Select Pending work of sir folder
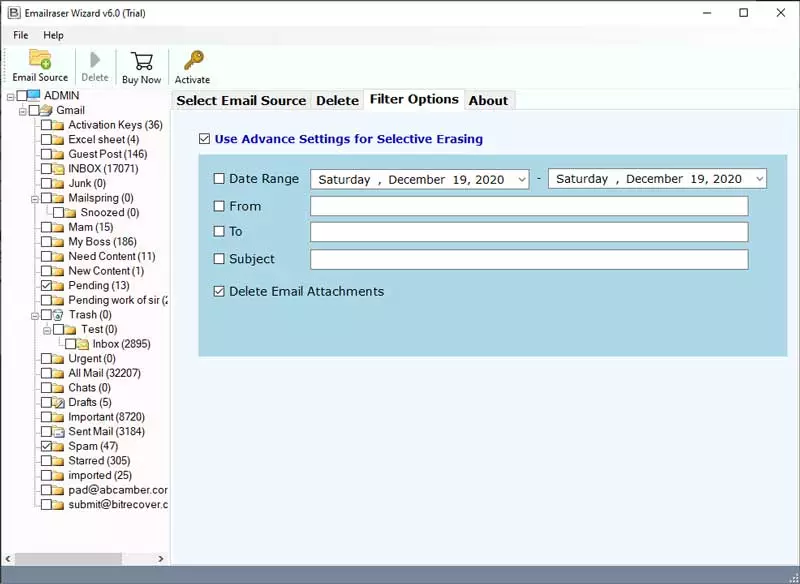This screenshot has width=800, height=584. 118,300
